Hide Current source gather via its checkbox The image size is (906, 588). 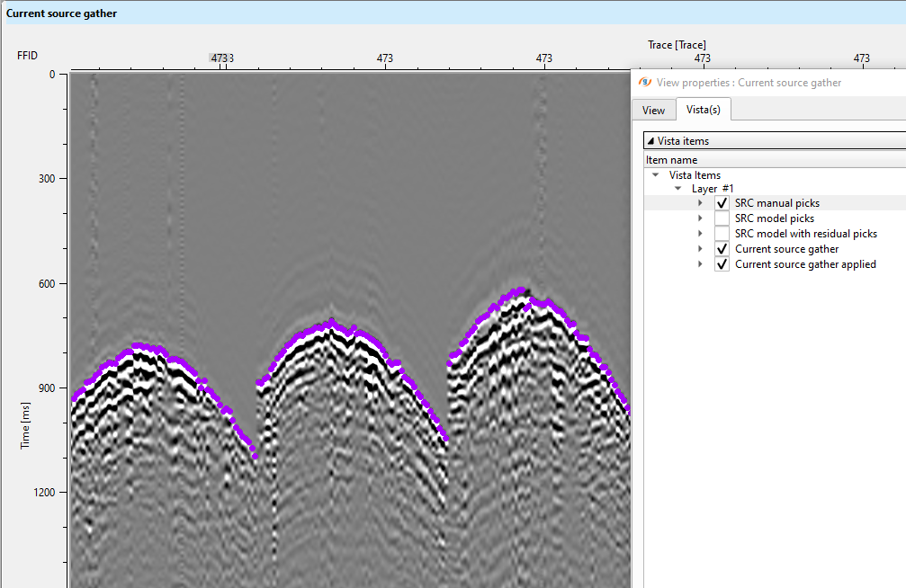[722, 249]
